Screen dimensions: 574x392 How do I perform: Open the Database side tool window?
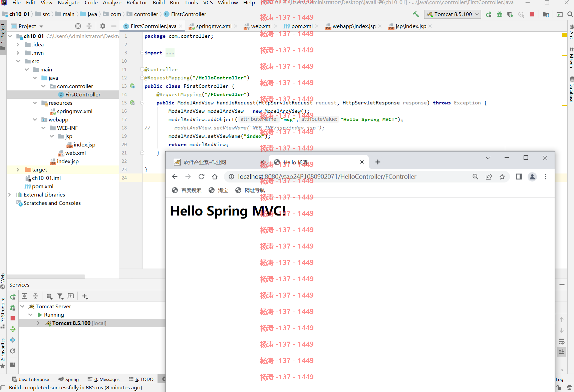coord(571,89)
